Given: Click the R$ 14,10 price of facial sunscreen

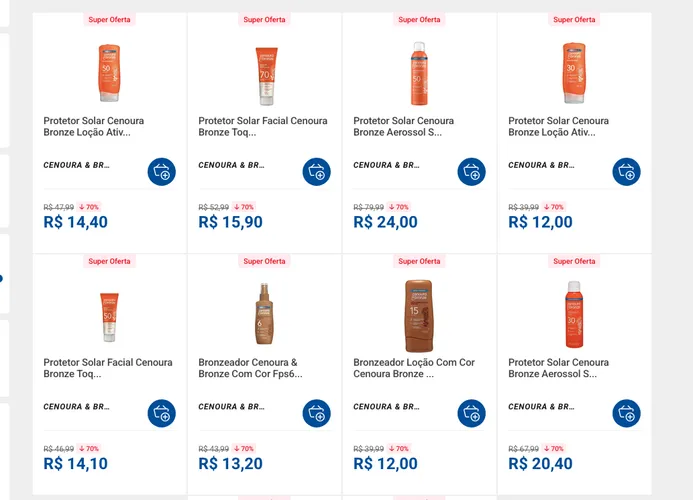Looking at the screenshot, I should (x=76, y=463).
